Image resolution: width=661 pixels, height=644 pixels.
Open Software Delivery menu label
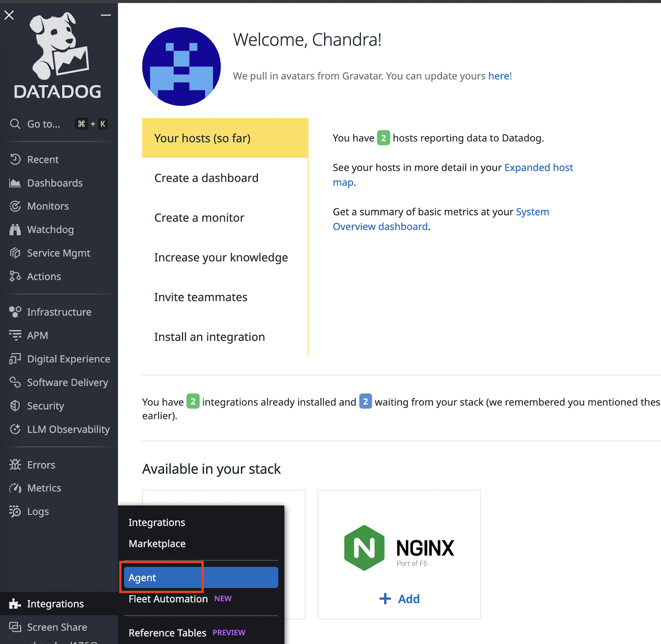[67, 382]
